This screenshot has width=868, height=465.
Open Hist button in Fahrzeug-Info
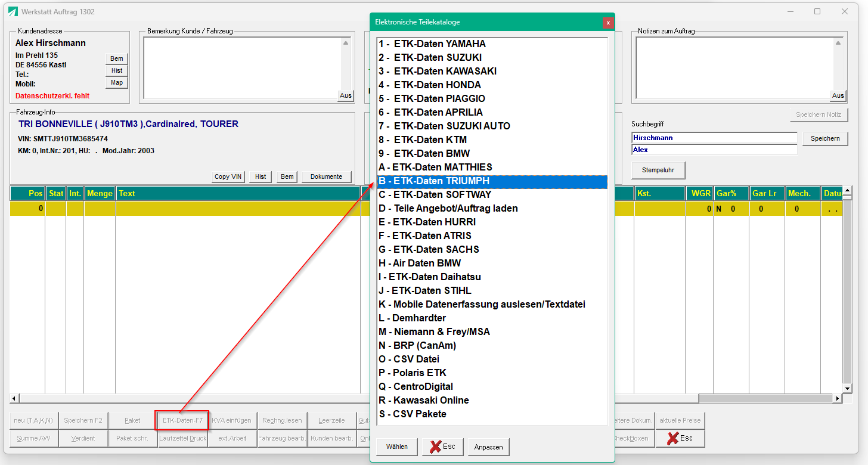(x=261, y=177)
